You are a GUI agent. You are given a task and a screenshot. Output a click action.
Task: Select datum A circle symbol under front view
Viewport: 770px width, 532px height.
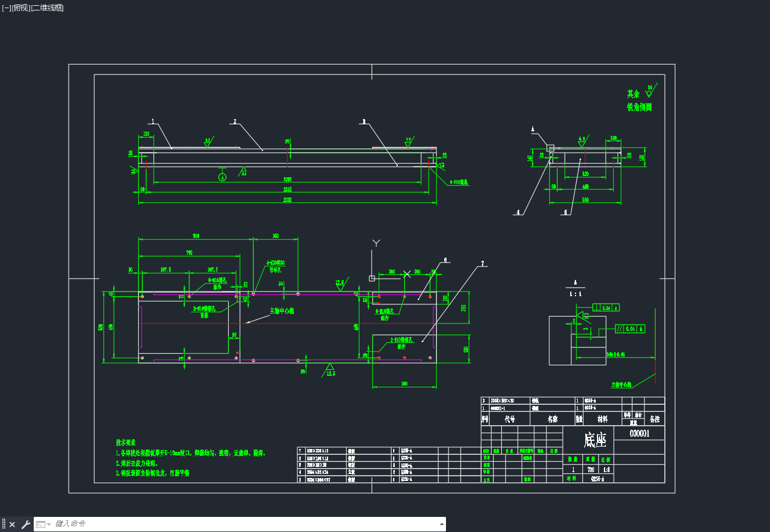222,177
